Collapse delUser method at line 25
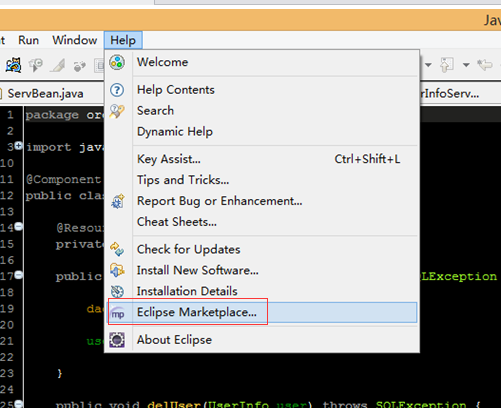This screenshot has width=501, height=408. point(19,404)
